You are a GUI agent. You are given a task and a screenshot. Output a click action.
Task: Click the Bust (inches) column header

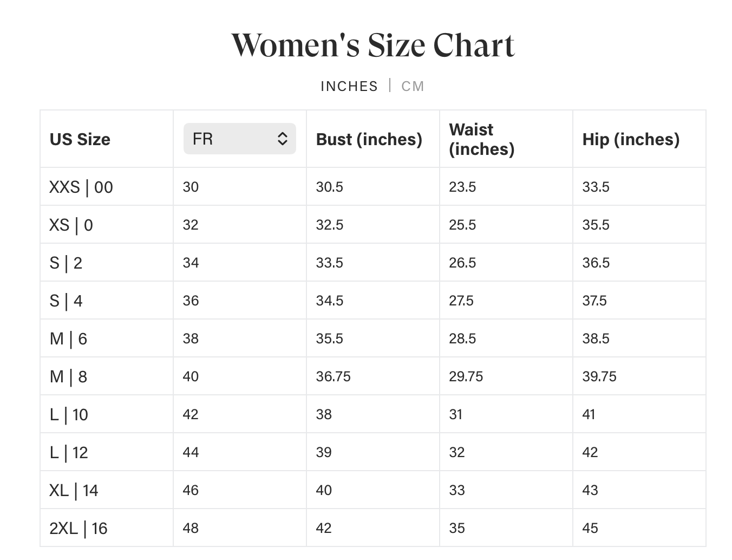tap(369, 139)
